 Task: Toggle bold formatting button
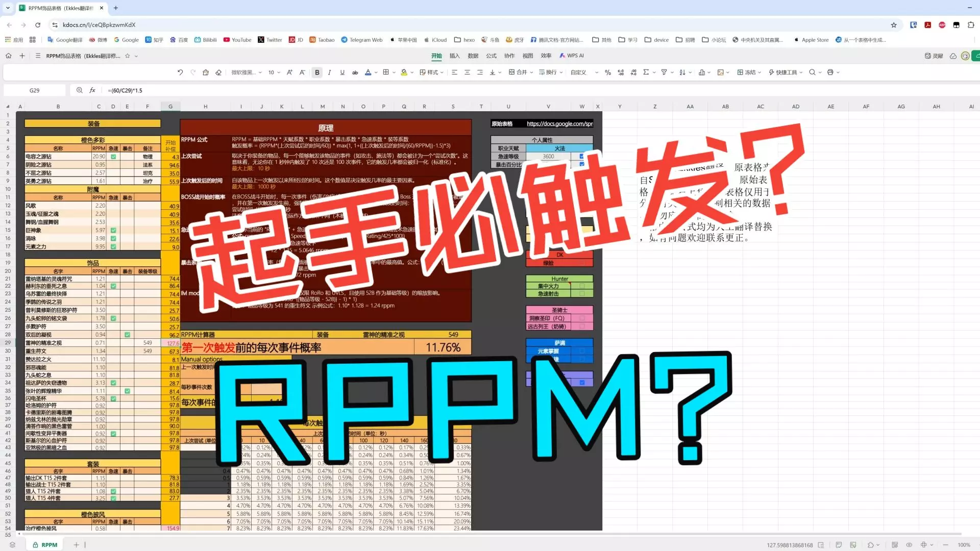coord(317,72)
